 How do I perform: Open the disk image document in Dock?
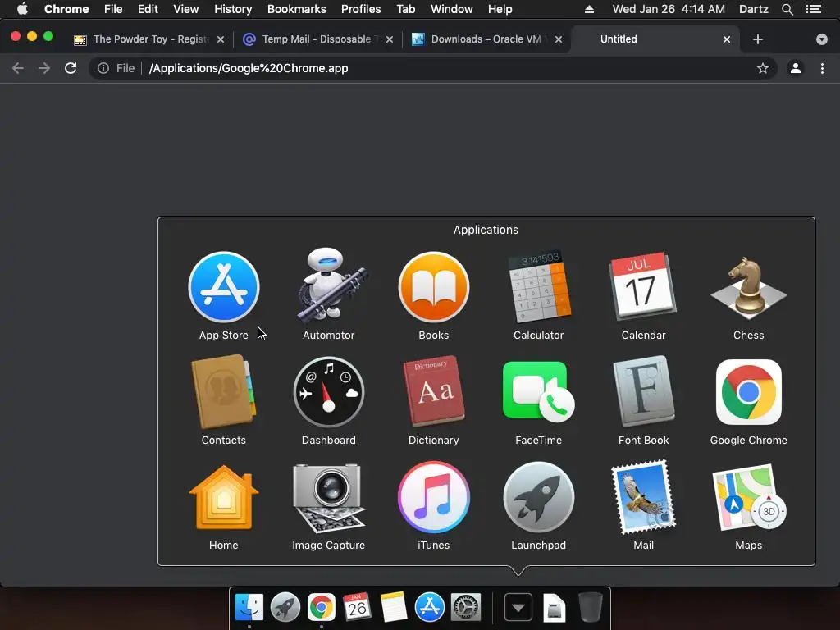pos(554,608)
